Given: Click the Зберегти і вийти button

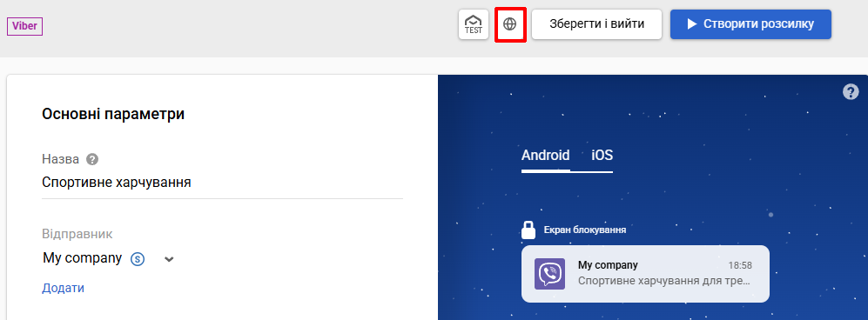Looking at the screenshot, I should (x=596, y=24).
